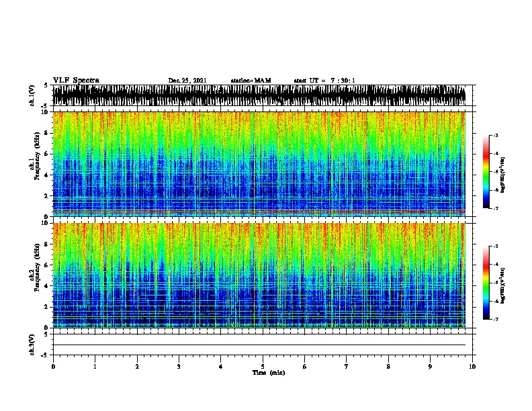
Task: Click inside the ch.2 spectrogram panel
Action: tap(259, 275)
